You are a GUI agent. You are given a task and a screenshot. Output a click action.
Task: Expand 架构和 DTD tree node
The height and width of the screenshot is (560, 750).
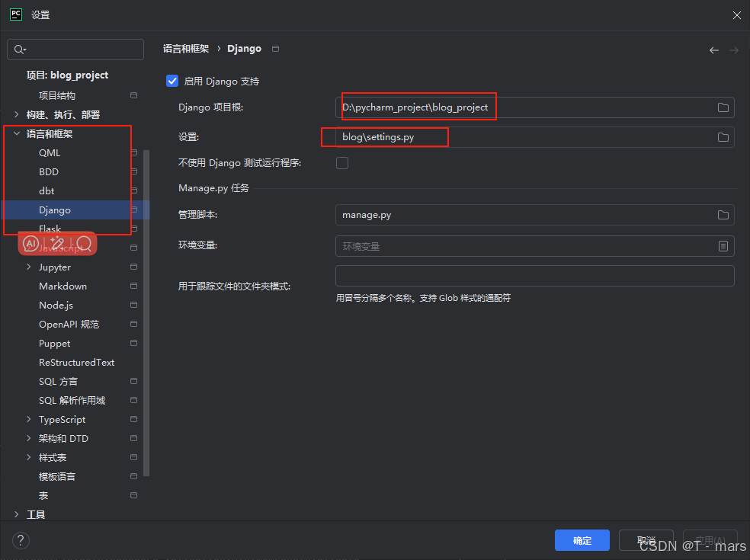pyautogui.click(x=29, y=439)
